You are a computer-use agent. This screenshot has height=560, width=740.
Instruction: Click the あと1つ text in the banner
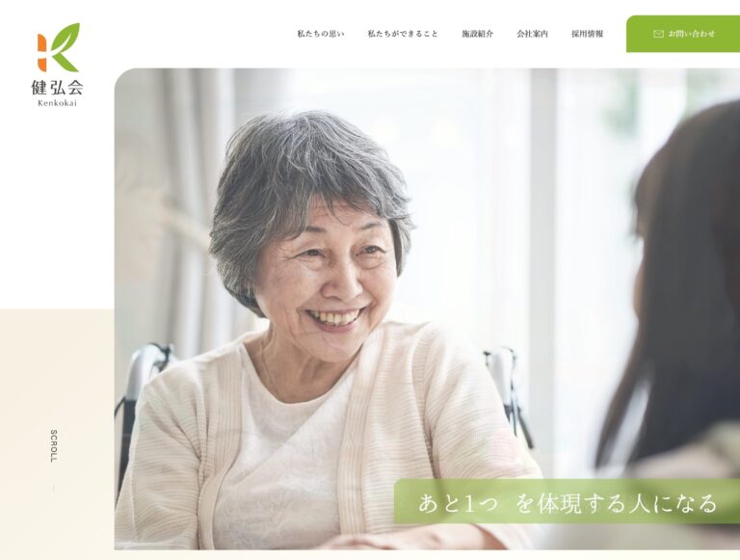click(x=458, y=504)
